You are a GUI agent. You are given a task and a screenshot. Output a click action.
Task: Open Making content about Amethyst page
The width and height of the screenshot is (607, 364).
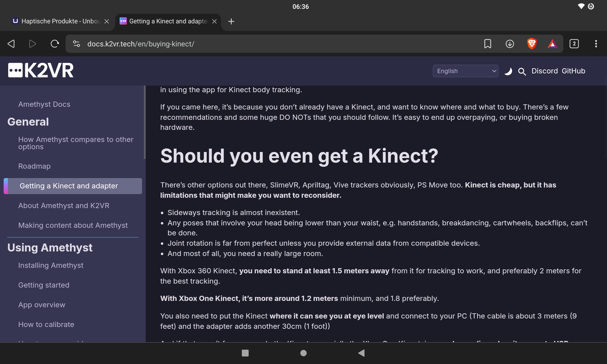(x=73, y=225)
